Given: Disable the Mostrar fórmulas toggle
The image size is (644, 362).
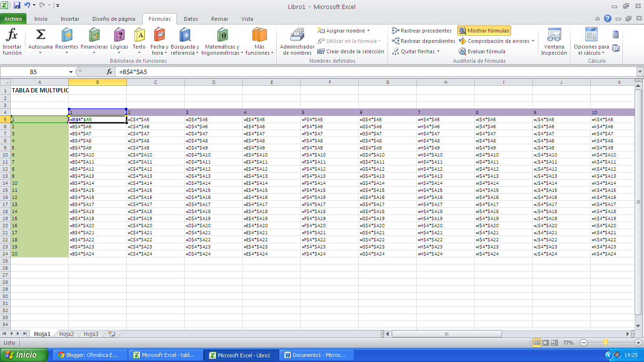Looking at the screenshot, I should 484,30.
